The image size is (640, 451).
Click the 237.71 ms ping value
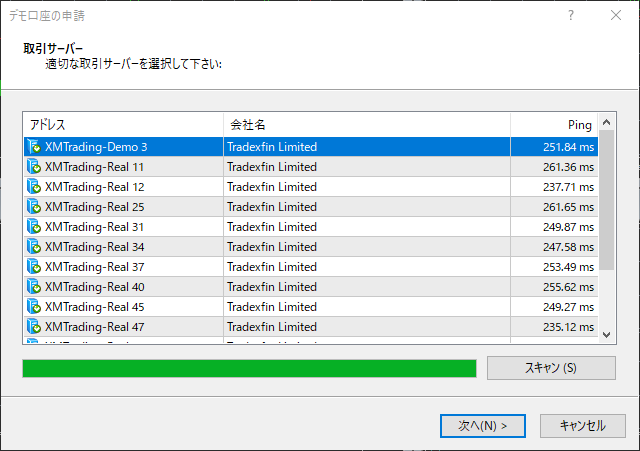pos(568,187)
